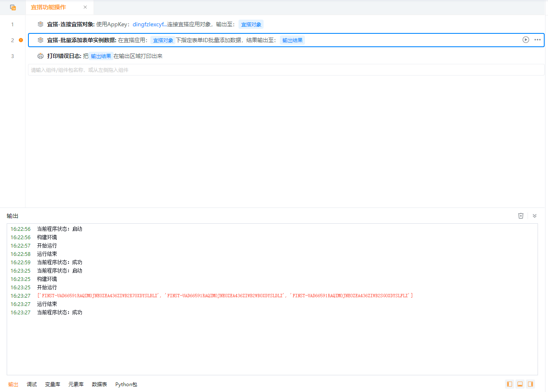Screen dimensions: 548x392
Task: Click the 宜搭对象 output variable in step 1
Action: [x=251, y=25]
